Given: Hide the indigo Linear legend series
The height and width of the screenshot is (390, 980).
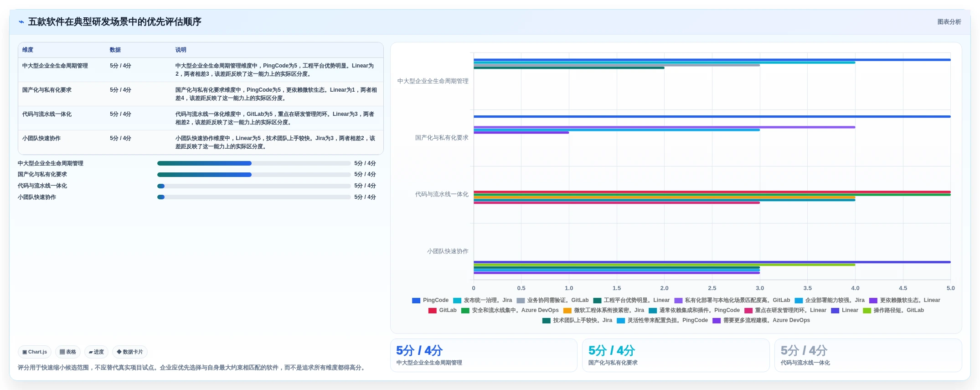Looking at the screenshot, I should tap(845, 310).
